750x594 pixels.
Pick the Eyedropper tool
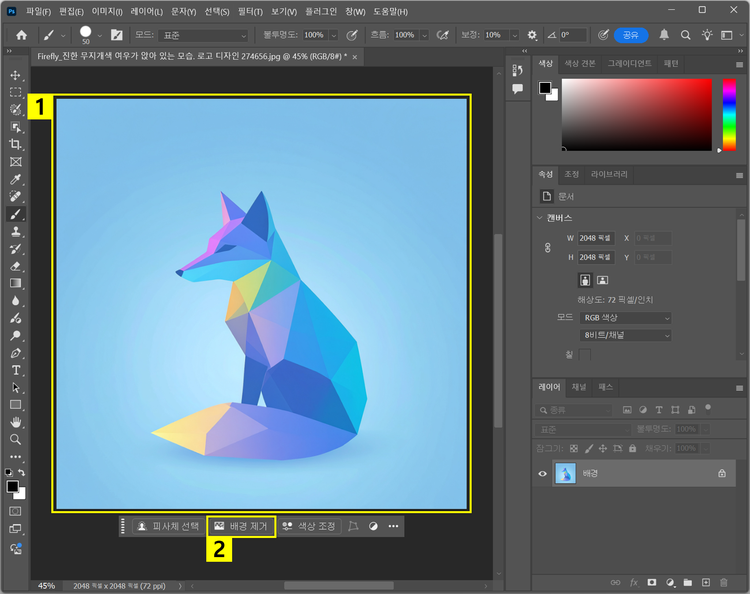pyautogui.click(x=15, y=179)
